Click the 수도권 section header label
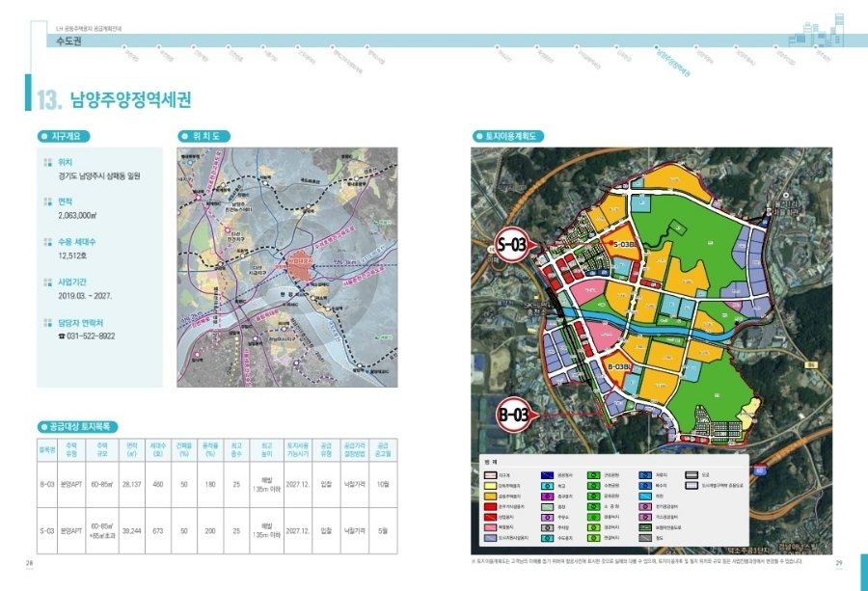This screenshot has width=868, height=591. pyautogui.click(x=68, y=40)
